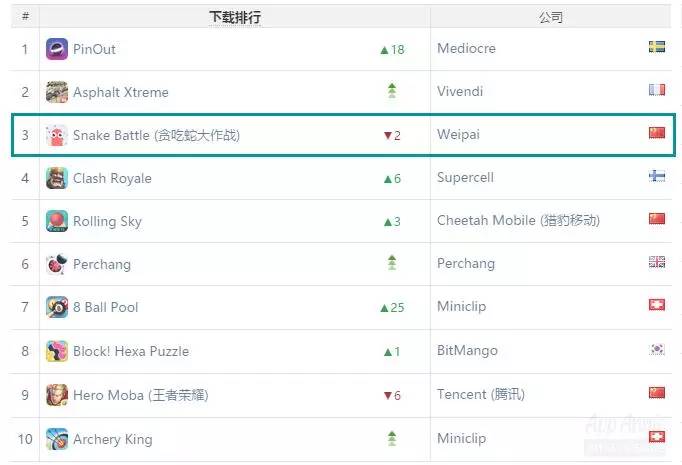This screenshot has height=465, width=682.
Task: Click the PinOut app icon
Action: 57,49
